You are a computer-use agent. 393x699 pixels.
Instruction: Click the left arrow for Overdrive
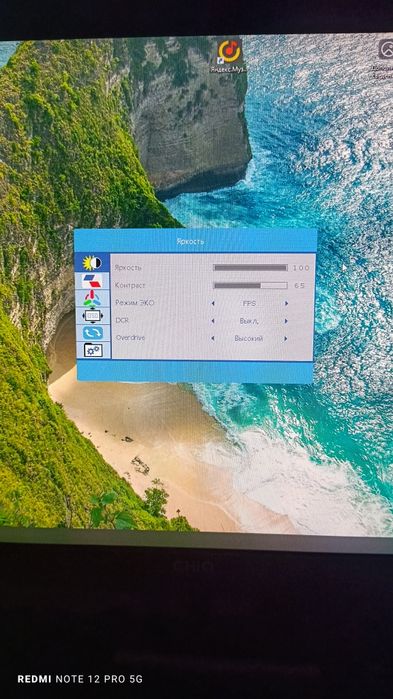[x=213, y=338]
